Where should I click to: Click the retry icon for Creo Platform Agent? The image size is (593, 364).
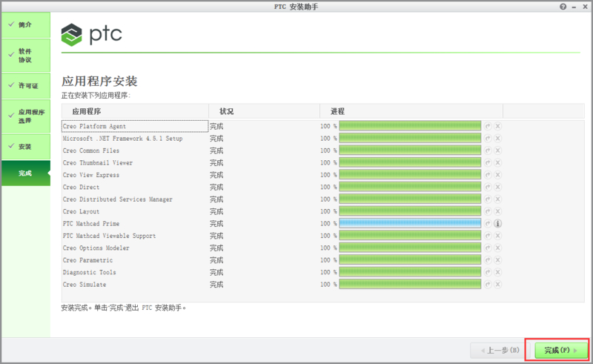pyautogui.click(x=488, y=126)
